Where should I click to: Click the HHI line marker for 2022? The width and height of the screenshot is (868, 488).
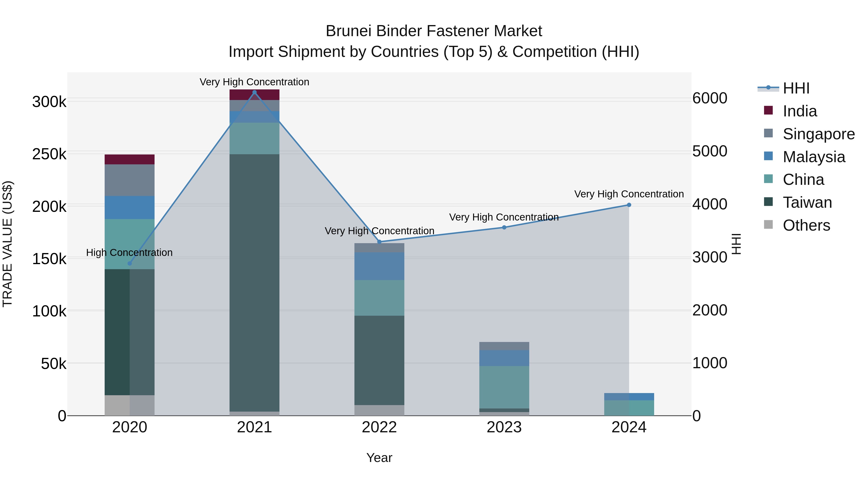(x=380, y=242)
